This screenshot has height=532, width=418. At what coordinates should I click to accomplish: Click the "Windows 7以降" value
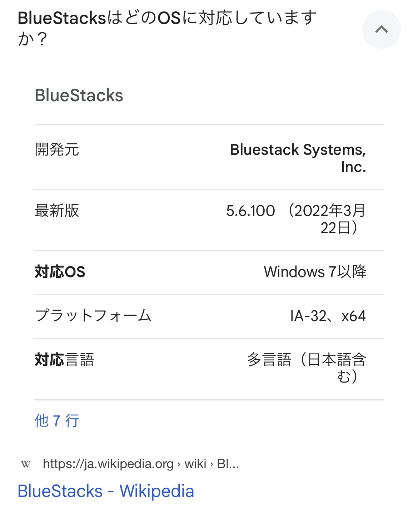(x=315, y=272)
